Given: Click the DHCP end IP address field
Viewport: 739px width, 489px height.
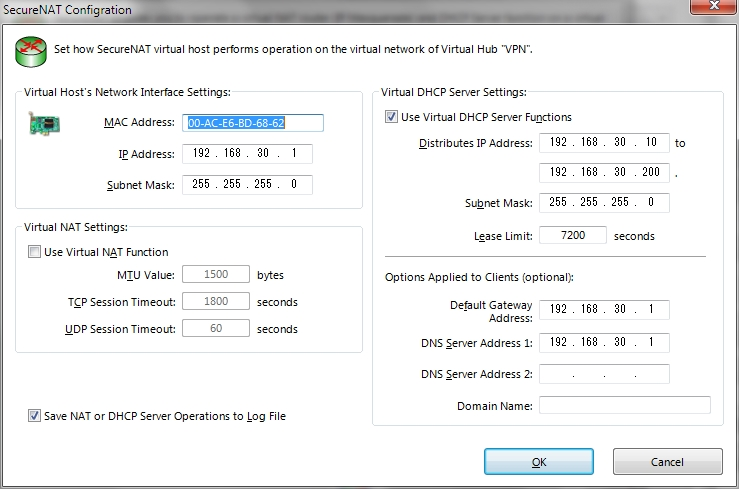Looking at the screenshot, I should click(604, 172).
